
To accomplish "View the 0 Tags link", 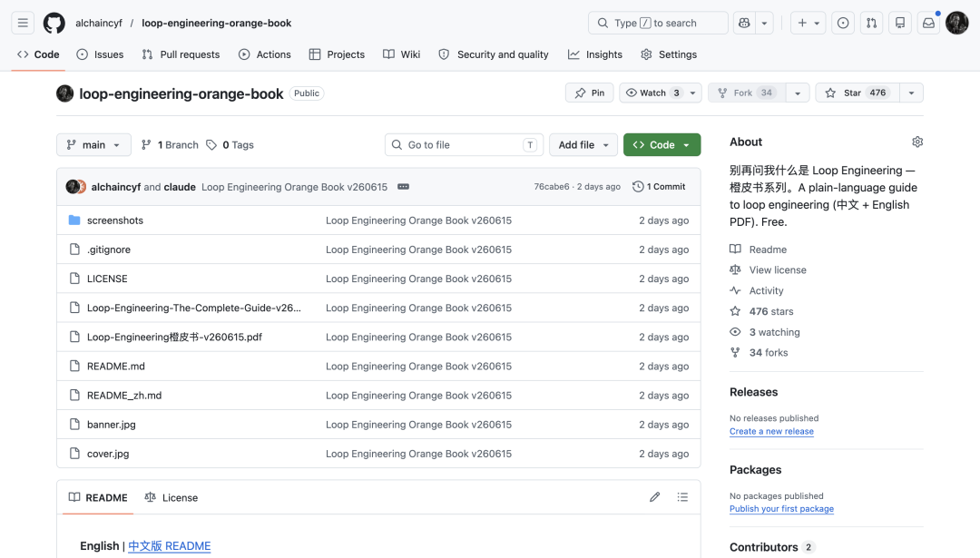I will 230,144.
